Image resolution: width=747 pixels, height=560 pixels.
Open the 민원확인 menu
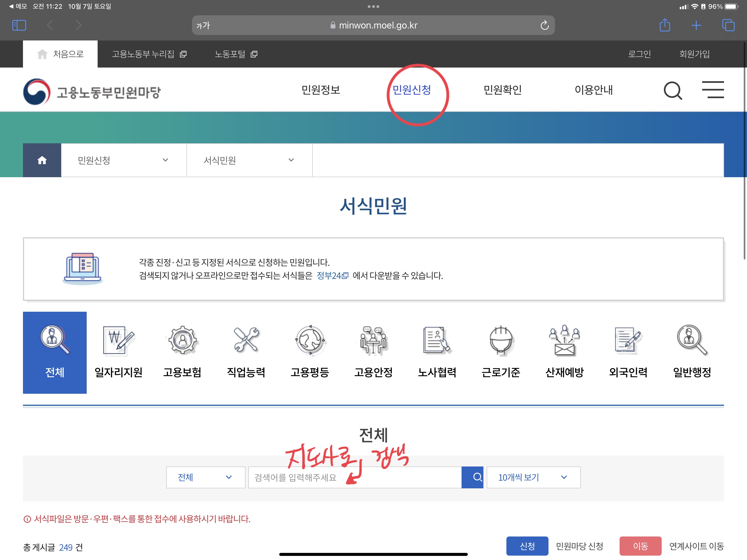coord(503,90)
